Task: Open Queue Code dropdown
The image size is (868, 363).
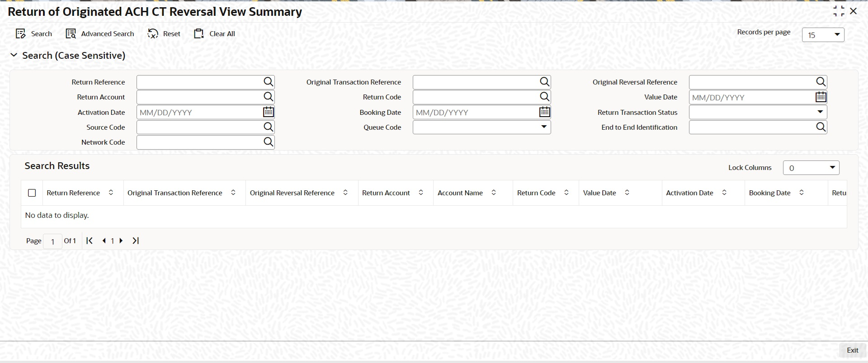Action: [481, 127]
